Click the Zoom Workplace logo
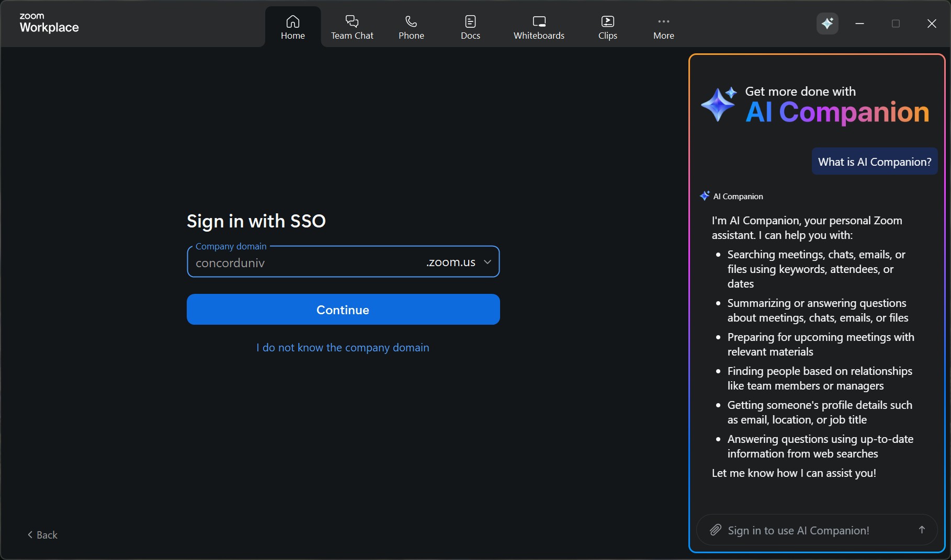Viewport: 951px width, 560px height. (x=49, y=24)
